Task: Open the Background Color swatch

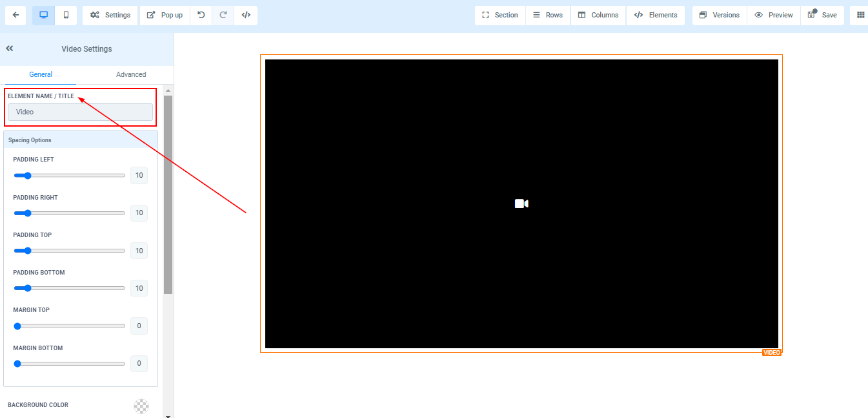Action: 141,406
